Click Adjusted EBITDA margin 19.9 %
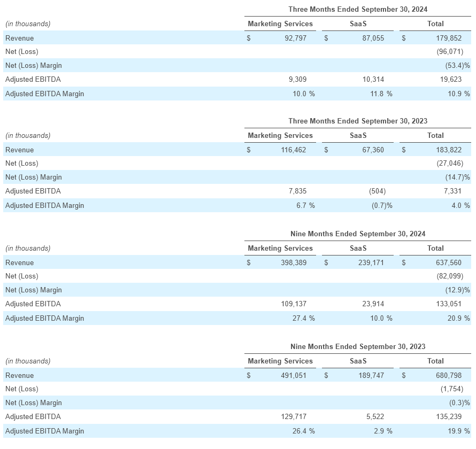Viewport: 476px width, 449px height. pos(459,431)
